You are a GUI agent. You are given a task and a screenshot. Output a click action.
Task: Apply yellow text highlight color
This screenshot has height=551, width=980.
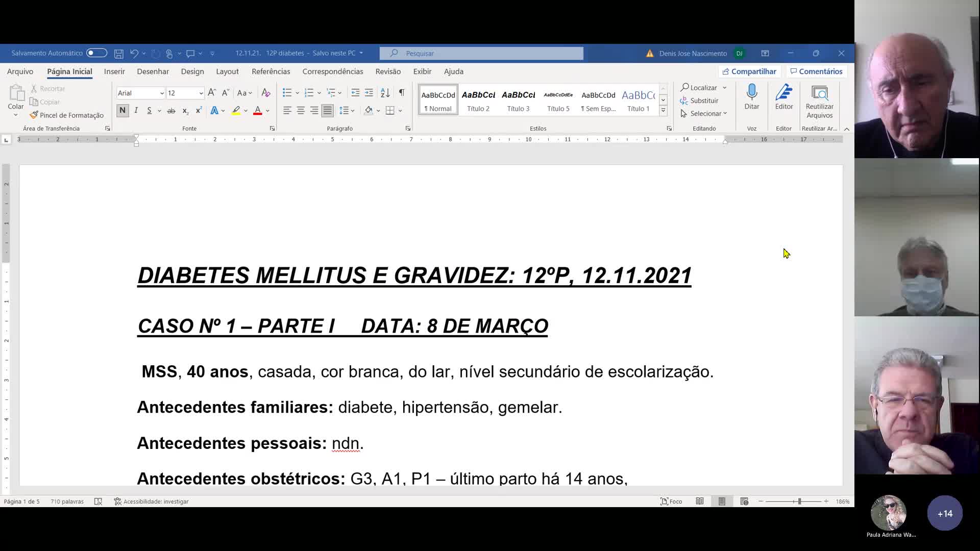236,110
